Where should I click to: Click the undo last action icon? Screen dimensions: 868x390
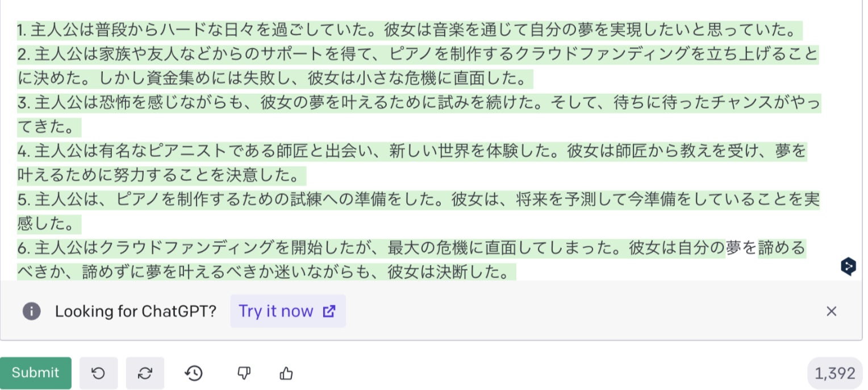pyautogui.click(x=98, y=373)
